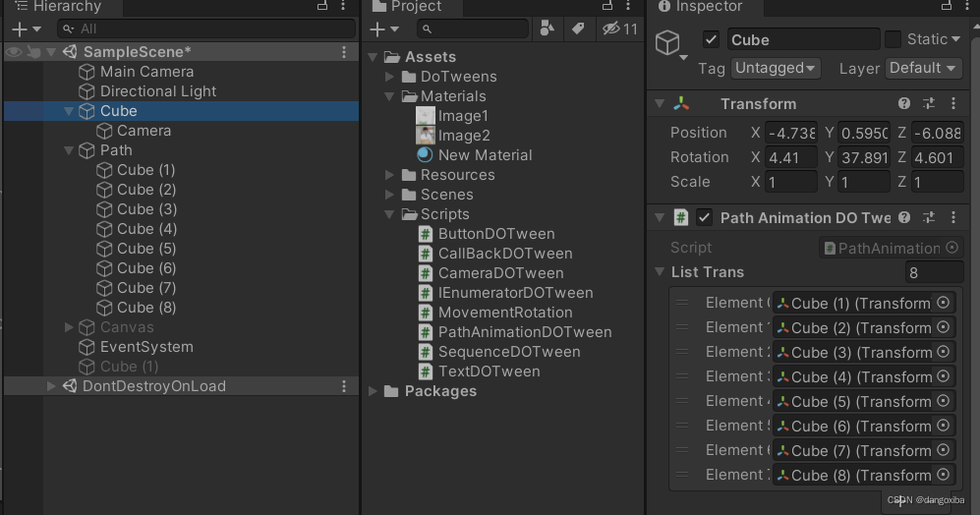The width and height of the screenshot is (980, 515).
Task: Expand DontDestroyOnLoad scene
Action: [x=51, y=386]
